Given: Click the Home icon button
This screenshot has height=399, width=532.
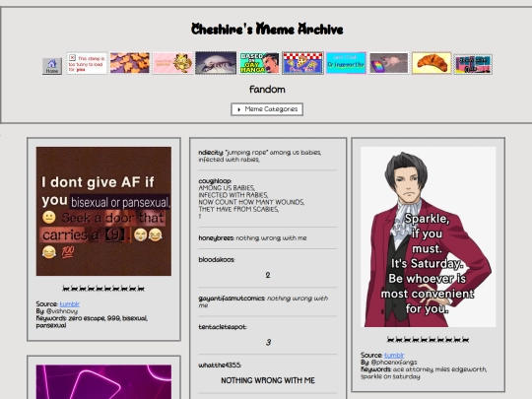Looking at the screenshot, I should point(52,66).
